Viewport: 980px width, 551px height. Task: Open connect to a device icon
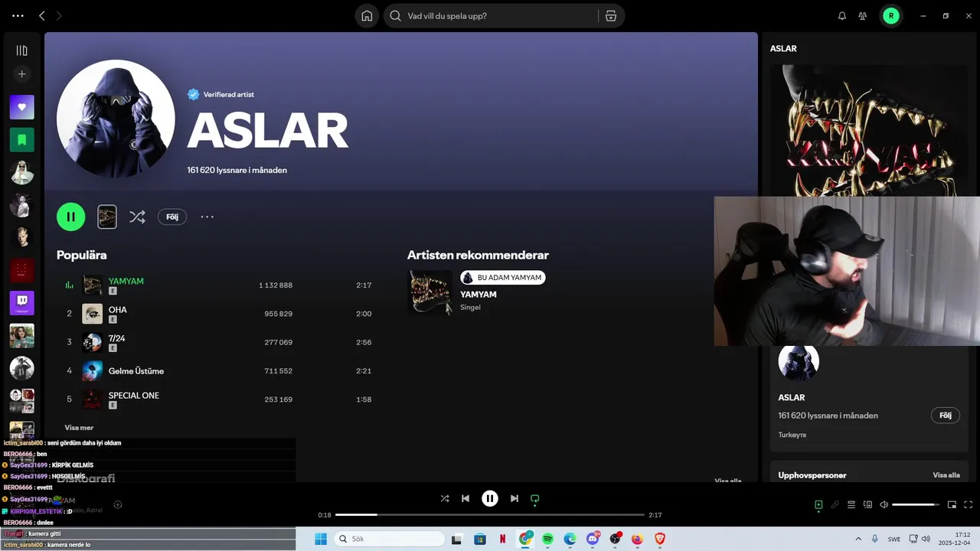(x=867, y=504)
